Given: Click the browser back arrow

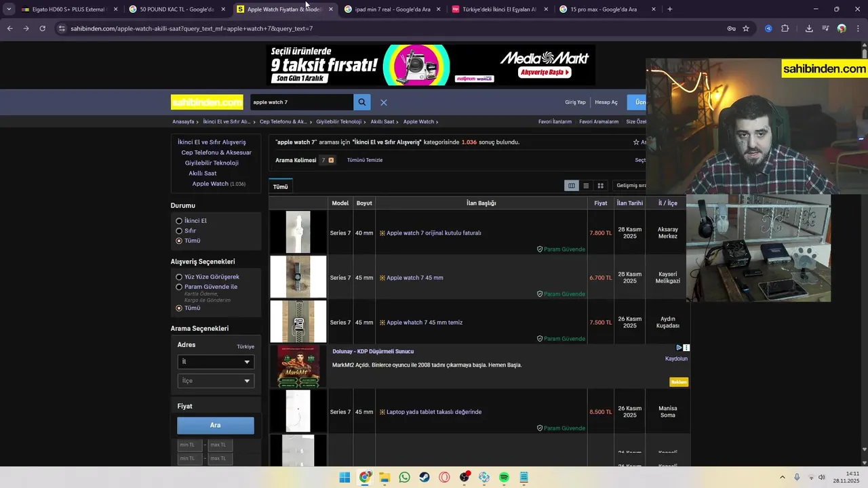Looking at the screenshot, I should coord(9,28).
